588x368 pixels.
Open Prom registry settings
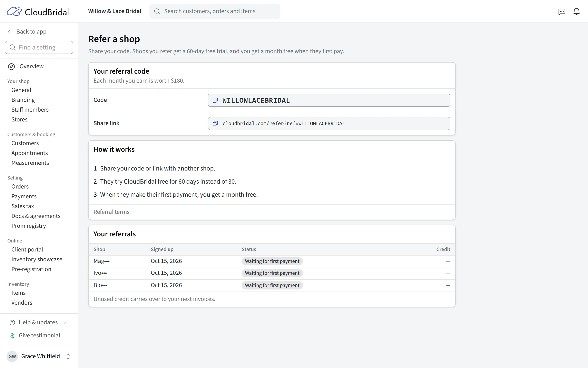28,226
